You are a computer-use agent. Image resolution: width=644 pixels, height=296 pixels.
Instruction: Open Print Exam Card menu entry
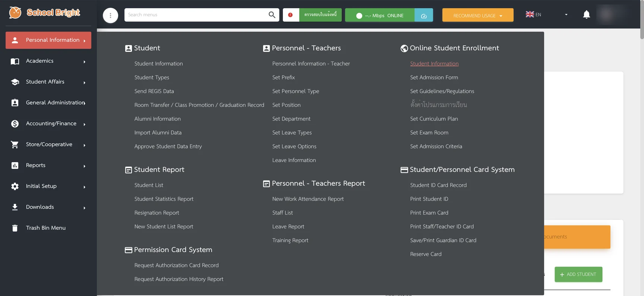[x=429, y=213]
